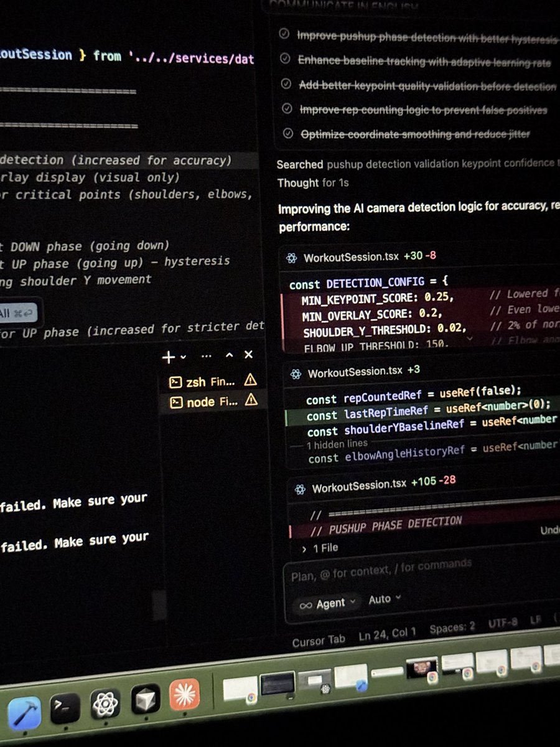Viewport: 560px width, 747px height.
Task: Expand the '1 File' changed files list
Action: [320, 548]
